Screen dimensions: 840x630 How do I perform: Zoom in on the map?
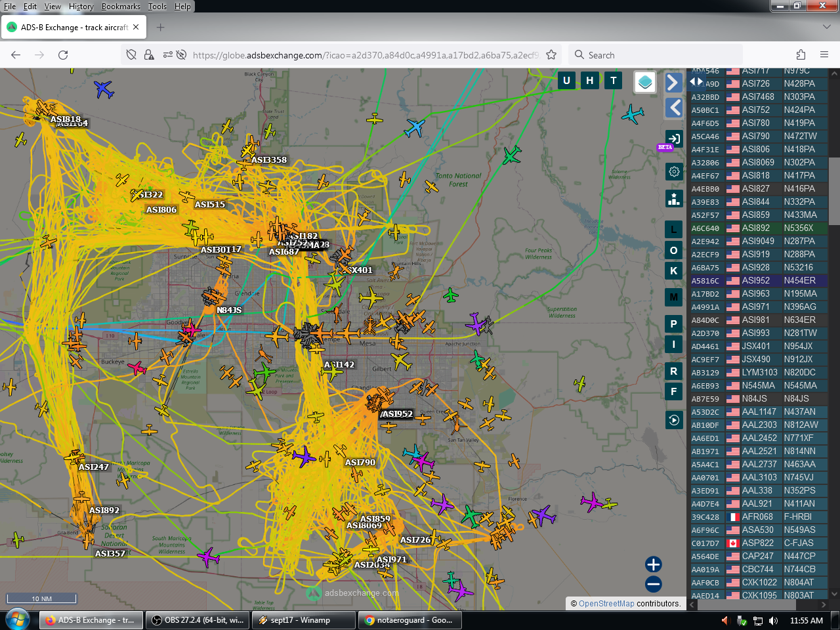point(654,564)
